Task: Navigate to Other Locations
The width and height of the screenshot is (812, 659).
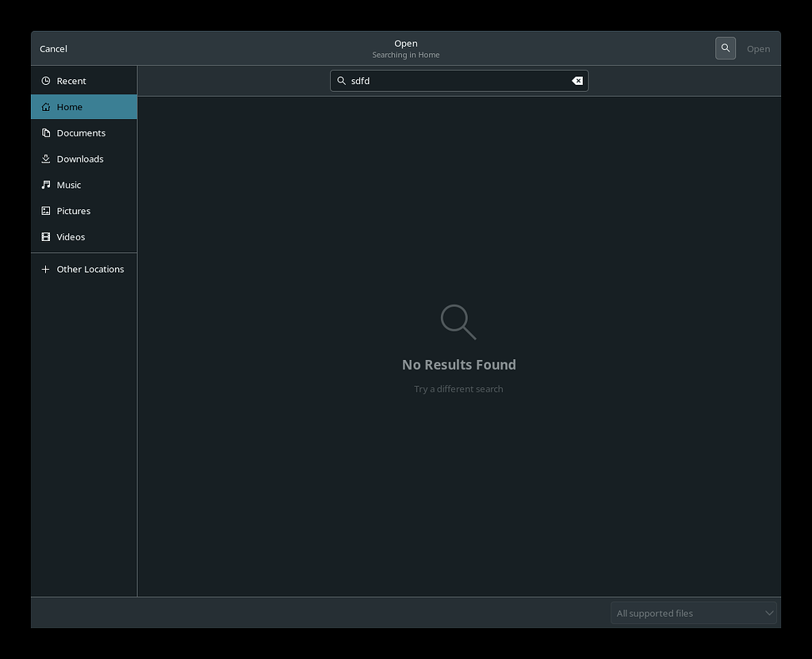Action: (x=90, y=269)
